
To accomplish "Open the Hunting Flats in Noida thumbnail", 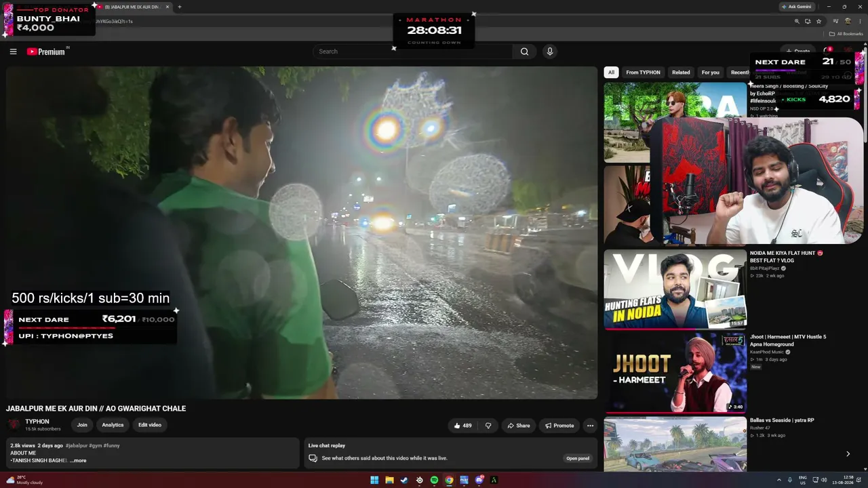I will pyautogui.click(x=675, y=289).
